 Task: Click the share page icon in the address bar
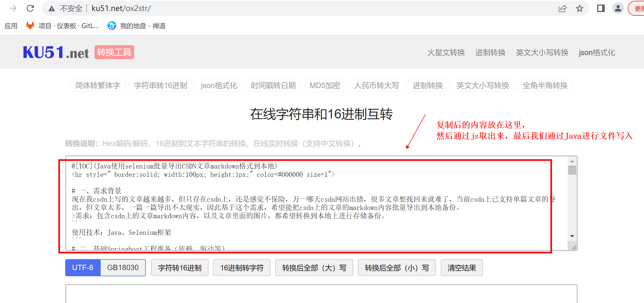point(562,9)
